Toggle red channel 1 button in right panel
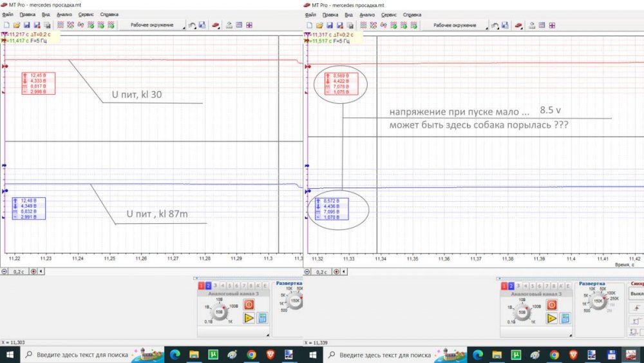 point(503,285)
